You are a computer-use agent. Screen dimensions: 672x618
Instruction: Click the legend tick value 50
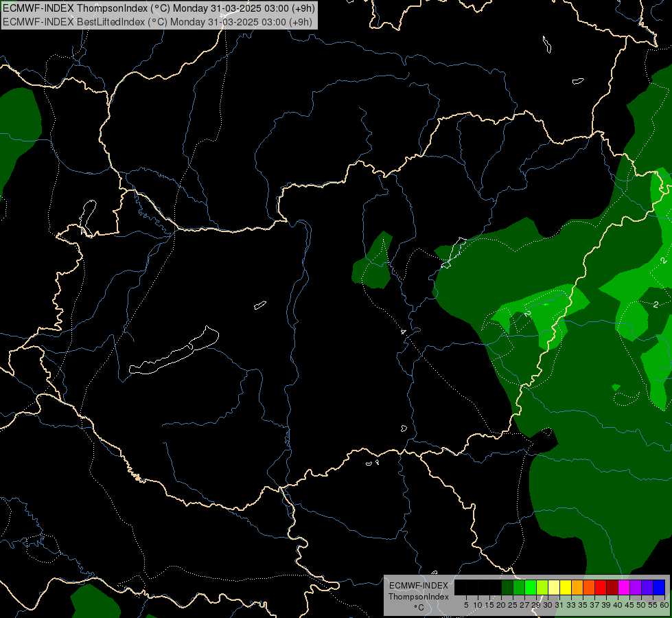click(x=641, y=605)
